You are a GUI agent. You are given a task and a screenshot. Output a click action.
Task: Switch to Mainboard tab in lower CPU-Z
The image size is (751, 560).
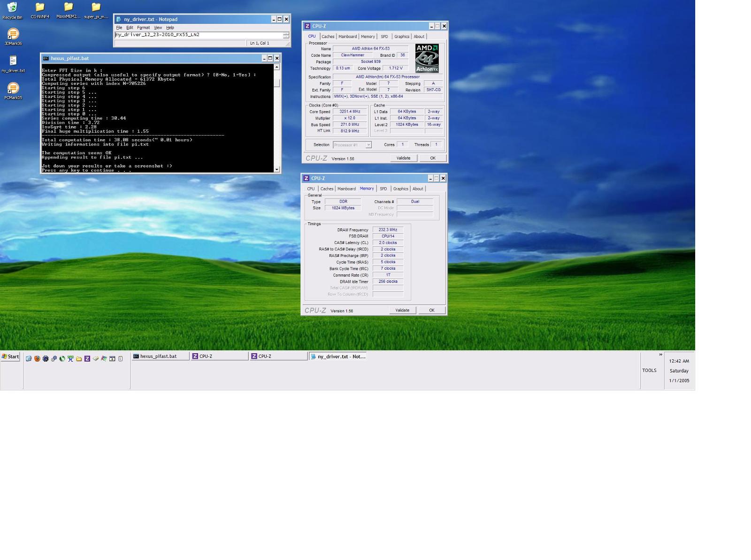click(x=347, y=189)
